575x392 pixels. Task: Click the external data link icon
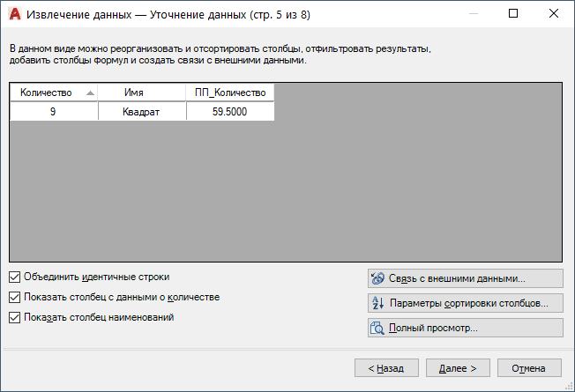click(x=377, y=278)
